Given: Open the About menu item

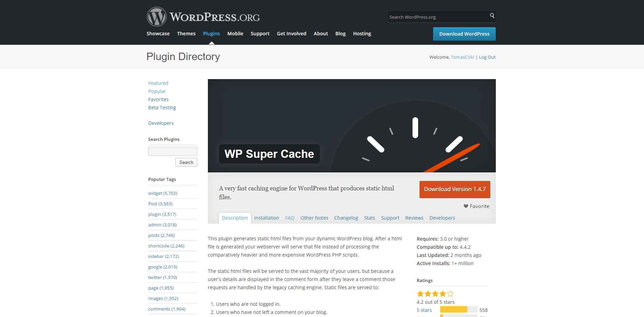Looking at the screenshot, I should (321, 34).
